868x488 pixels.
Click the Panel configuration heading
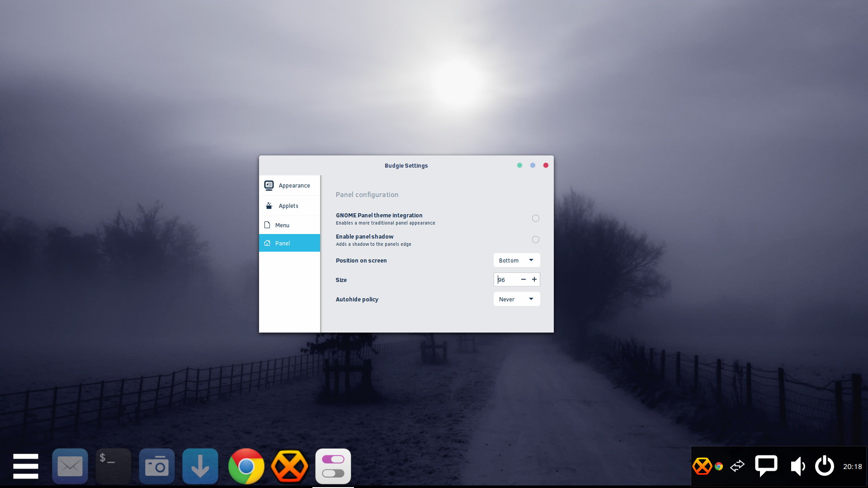coord(367,195)
